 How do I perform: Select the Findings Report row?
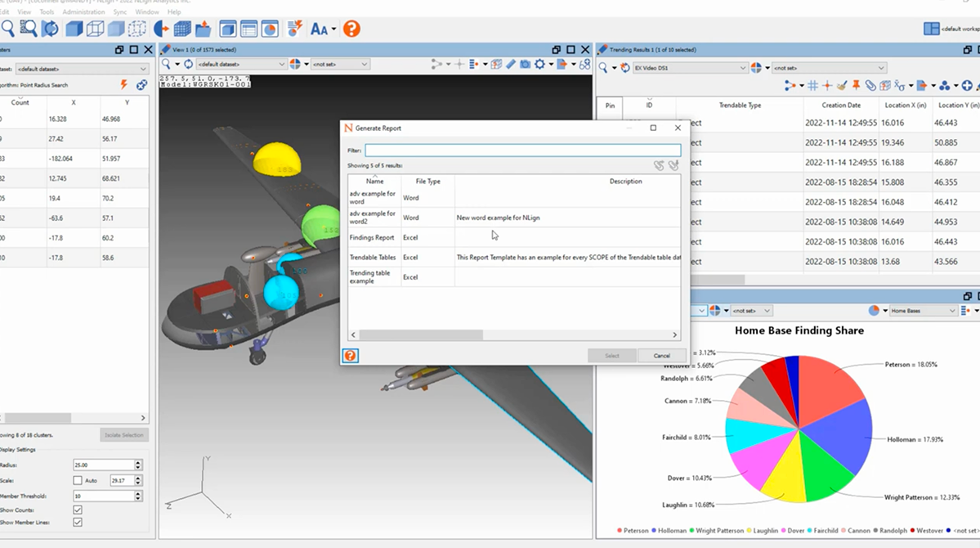pos(514,237)
